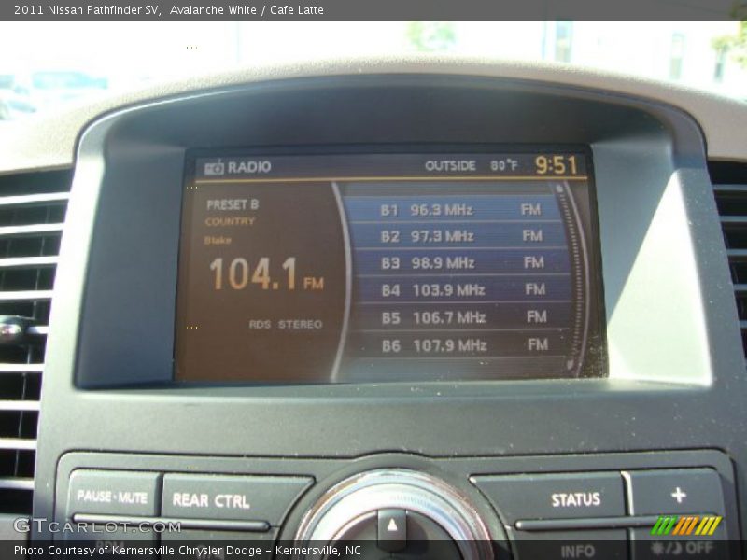The width and height of the screenshot is (747, 560).
Task: Select preset B4 103.9 MHz
Action: [462, 289]
